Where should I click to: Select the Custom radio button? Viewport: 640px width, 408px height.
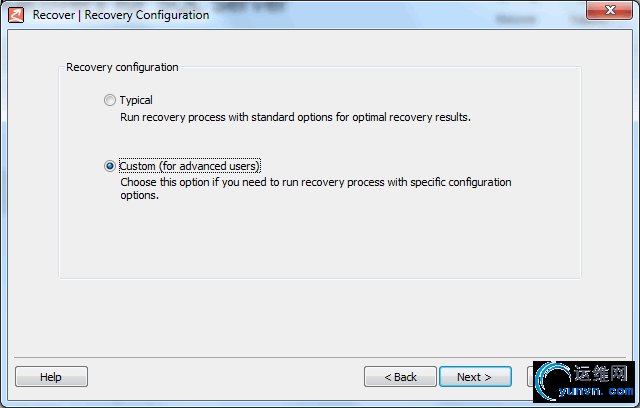pos(110,166)
